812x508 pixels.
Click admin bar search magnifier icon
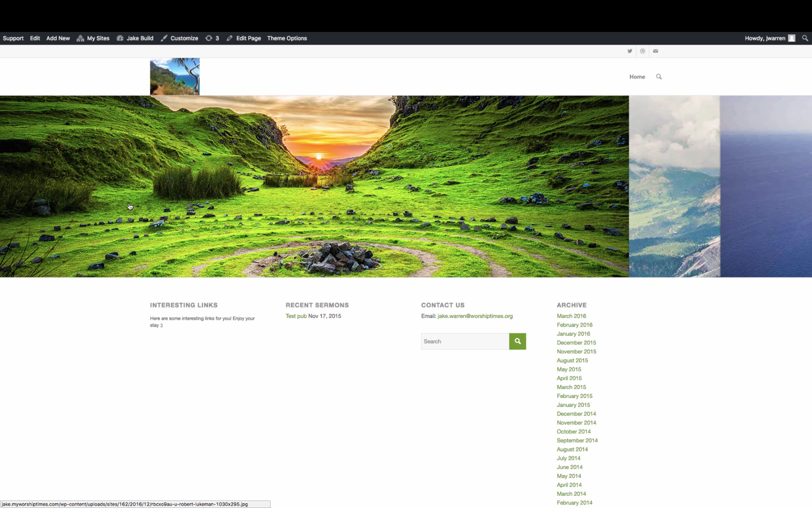pyautogui.click(x=805, y=38)
